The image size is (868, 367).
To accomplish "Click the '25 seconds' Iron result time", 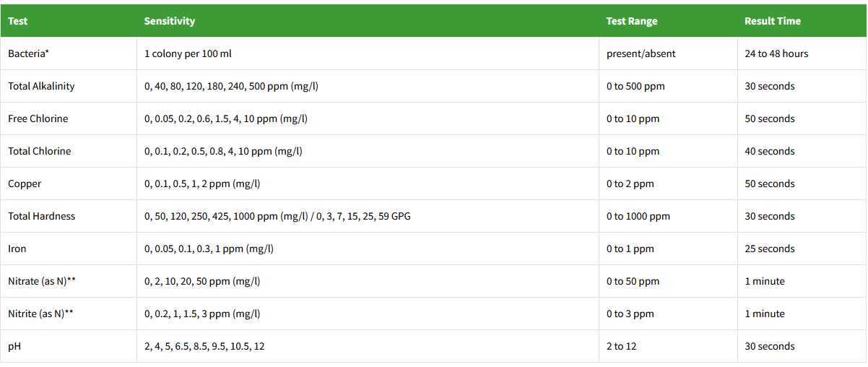I will click(x=770, y=249).
